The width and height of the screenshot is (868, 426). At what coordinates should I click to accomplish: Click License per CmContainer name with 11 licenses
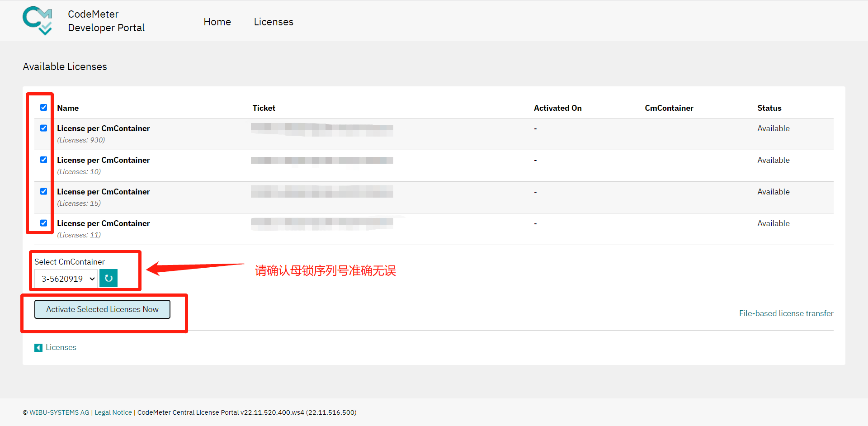tap(103, 223)
